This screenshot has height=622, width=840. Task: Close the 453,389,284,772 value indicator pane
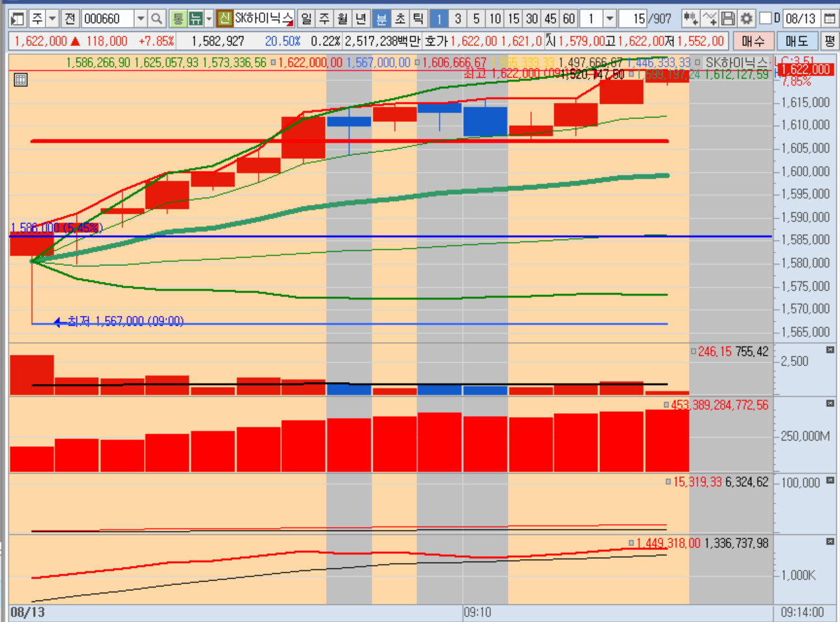pos(830,403)
